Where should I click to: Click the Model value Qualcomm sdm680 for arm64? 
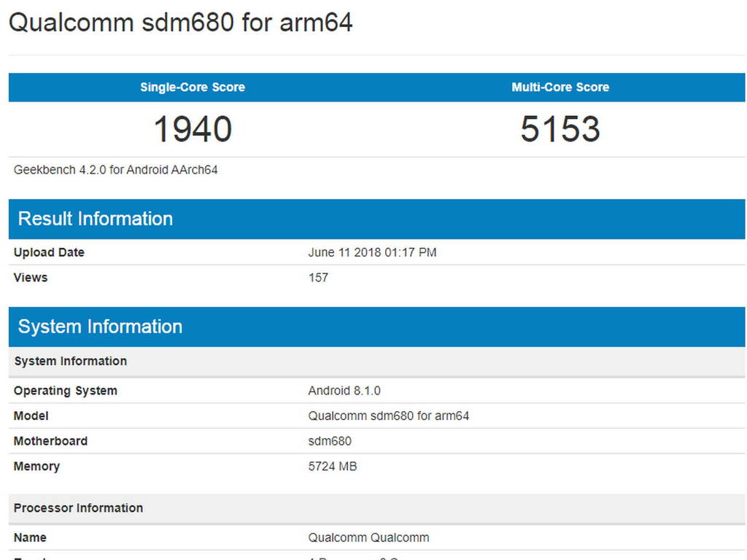pyautogui.click(x=388, y=416)
